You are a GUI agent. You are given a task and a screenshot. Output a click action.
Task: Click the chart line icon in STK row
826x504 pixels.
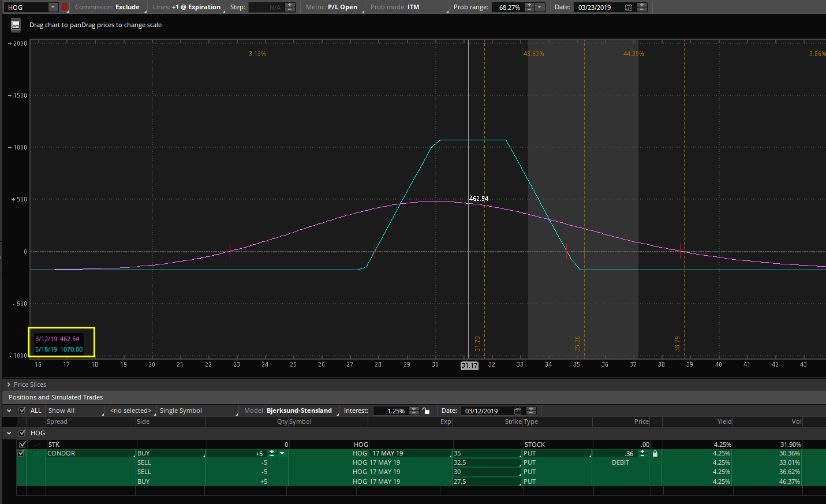tap(38, 445)
